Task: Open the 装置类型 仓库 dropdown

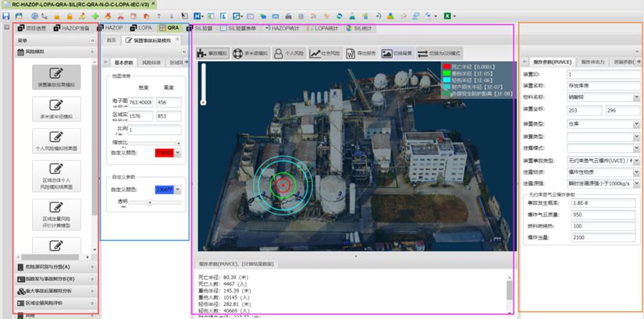Action: [x=637, y=123]
